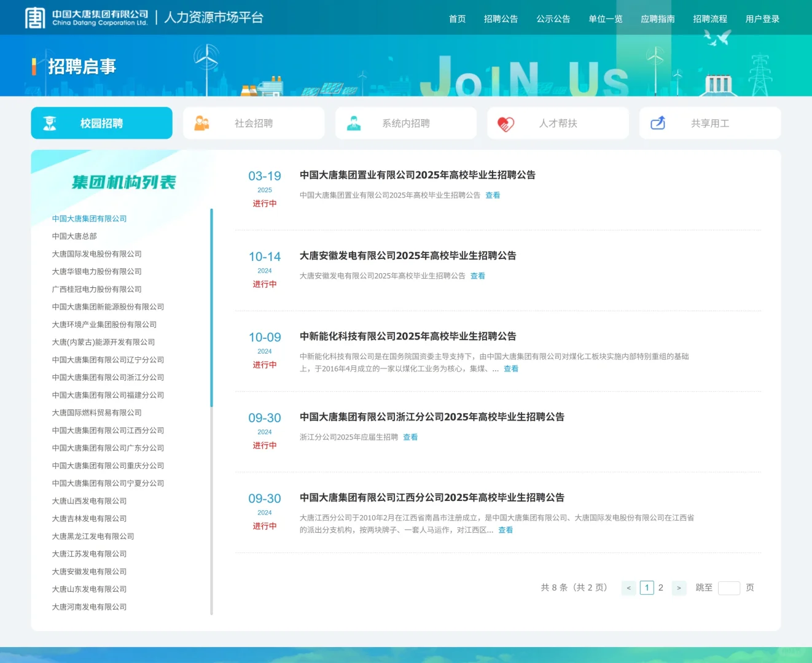The image size is (812, 663).
Task: Click the share icon on 共享用工 tab
Action: [658, 123]
